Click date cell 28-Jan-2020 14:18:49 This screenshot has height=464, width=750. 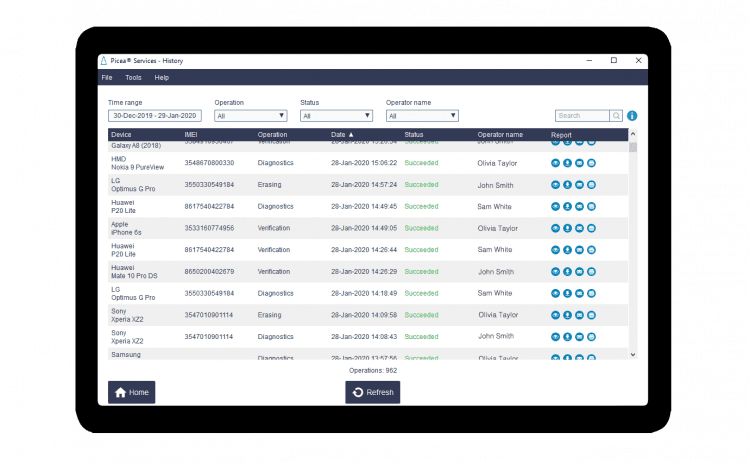(364, 293)
